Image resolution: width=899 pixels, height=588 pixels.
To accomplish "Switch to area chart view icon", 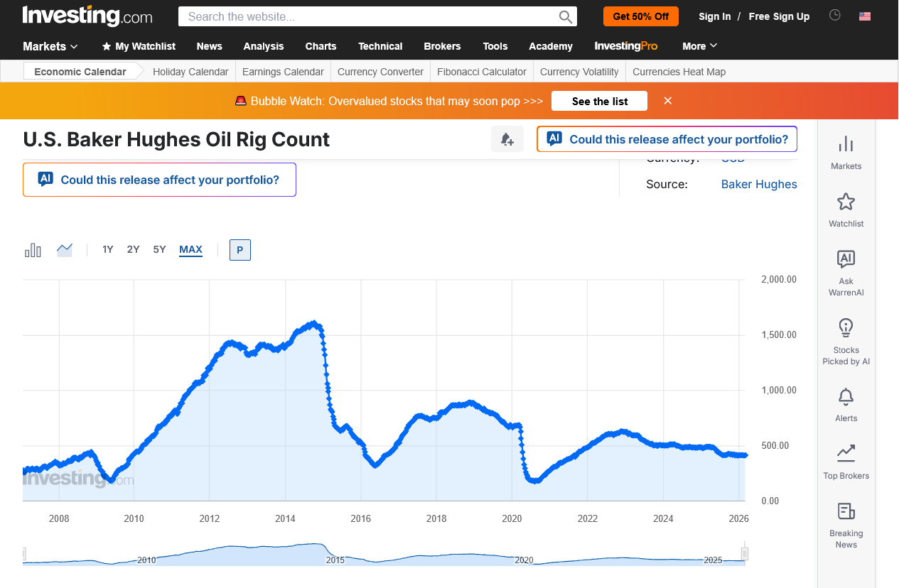I will (65, 250).
